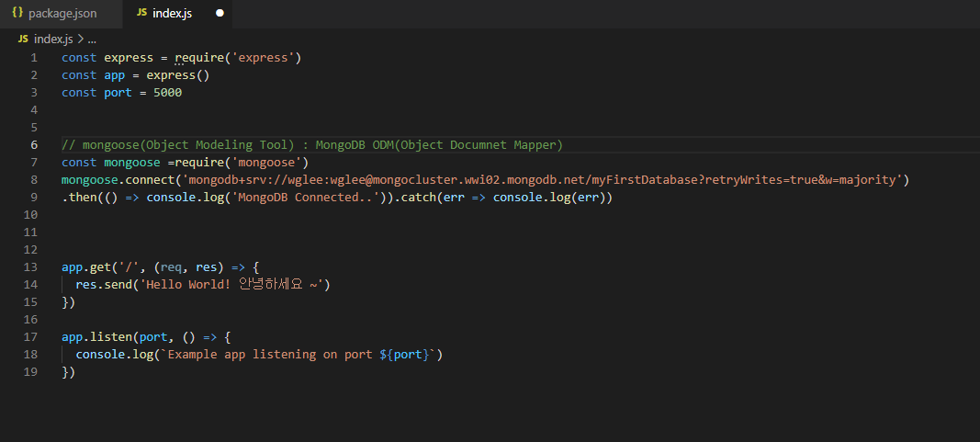Click the 'MongoDB Connected..' string
The height and width of the screenshot is (442, 980).
(x=305, y=198)
